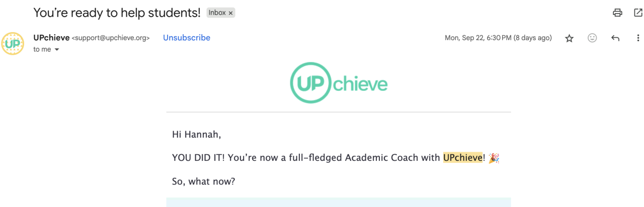Reply to the UPchieve email

[x=615, y=38]
